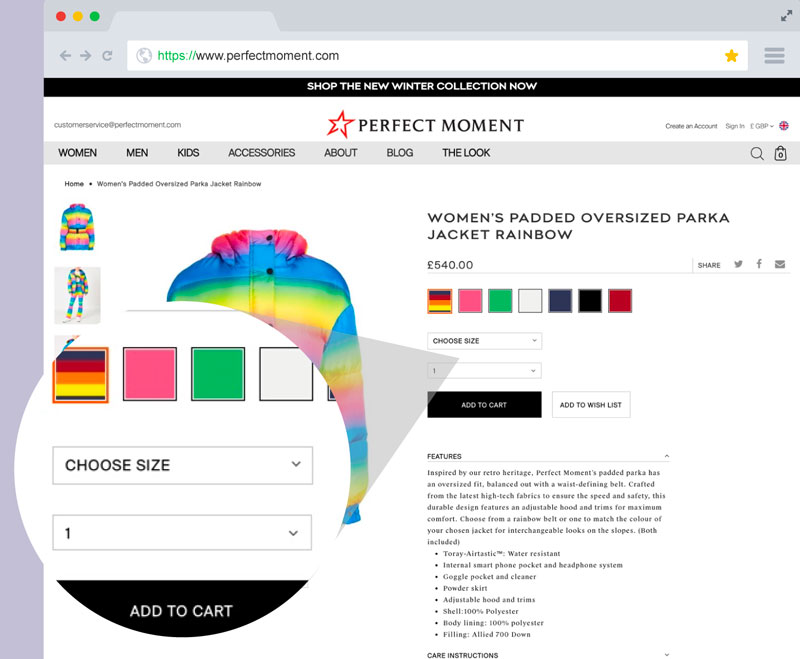Open THE LOOK menu item

click(466, 153)
